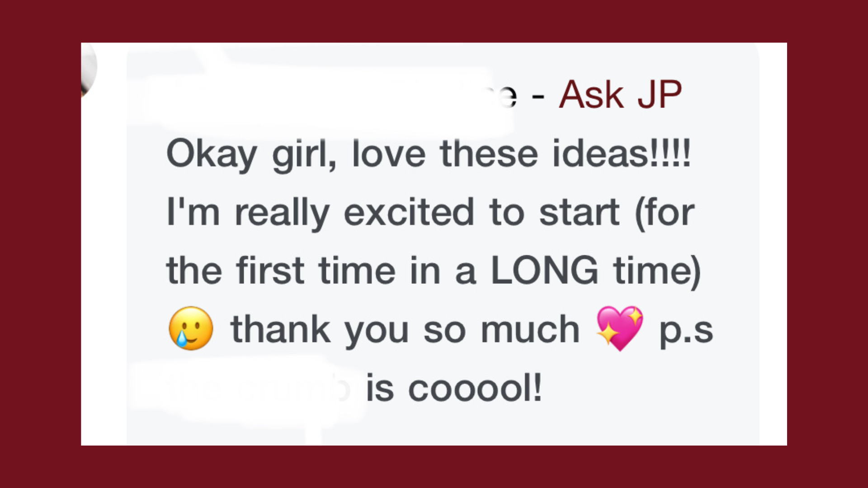Click the dash before Ask JP
The image size is (868, 488).
(538, 97)
